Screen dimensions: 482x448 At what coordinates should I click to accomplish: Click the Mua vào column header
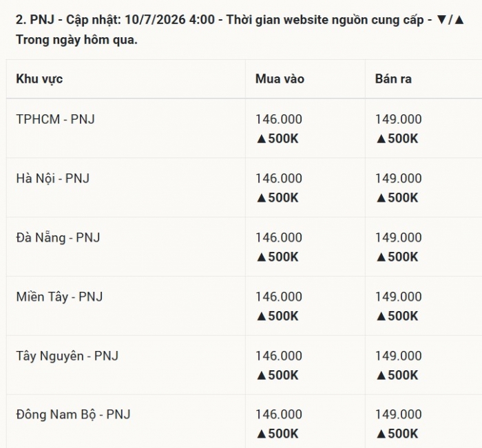pyautogui.click(x=280, y=79)
